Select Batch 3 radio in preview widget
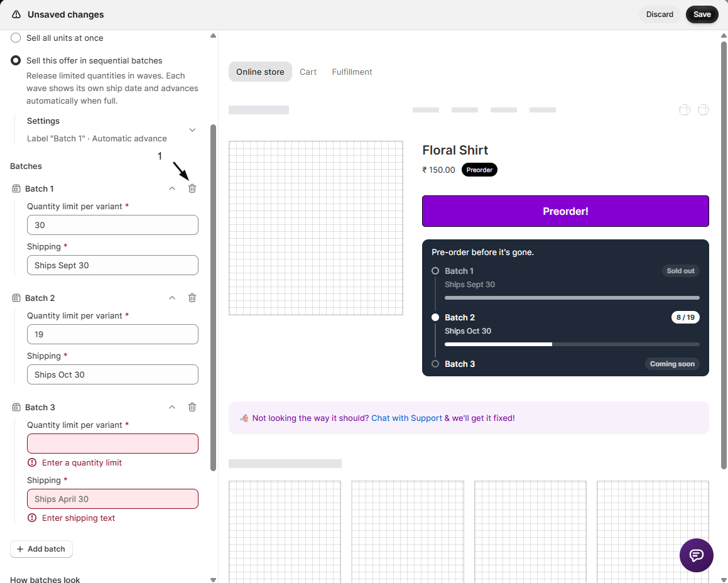The image size is (728, 583). coord(435,364)
